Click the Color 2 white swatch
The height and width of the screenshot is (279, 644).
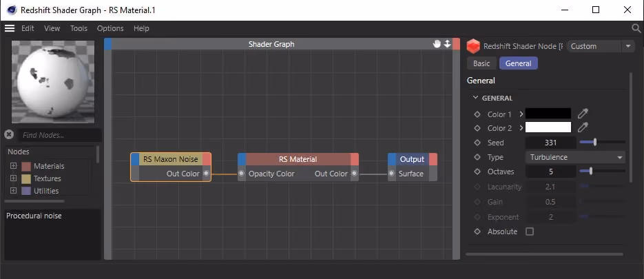pyautogui.click(x=548, y=128)
